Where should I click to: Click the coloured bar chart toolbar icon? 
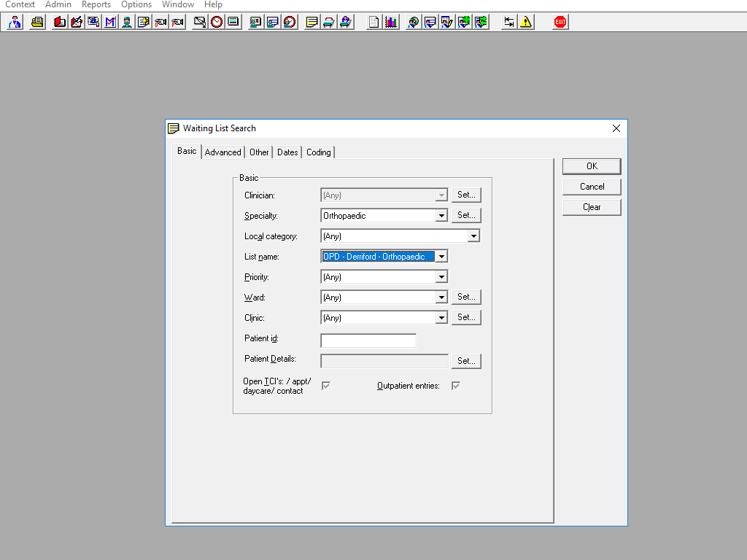391,22
